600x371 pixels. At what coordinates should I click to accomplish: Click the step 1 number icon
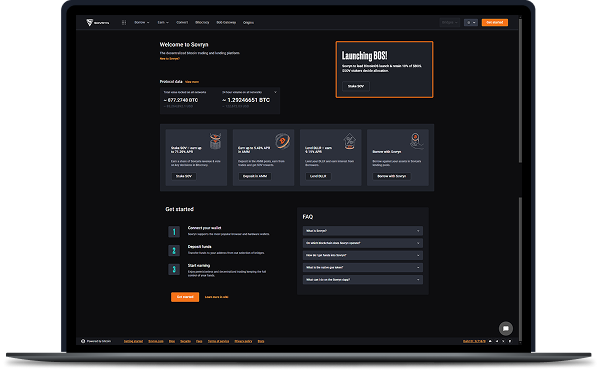(x=174, y=232)
